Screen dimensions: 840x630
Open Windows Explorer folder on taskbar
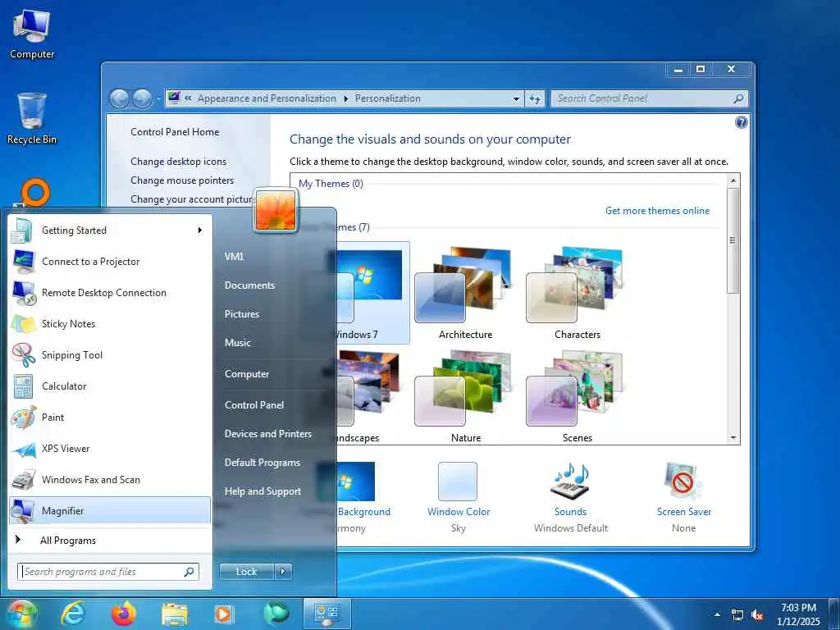coord(175,615)
